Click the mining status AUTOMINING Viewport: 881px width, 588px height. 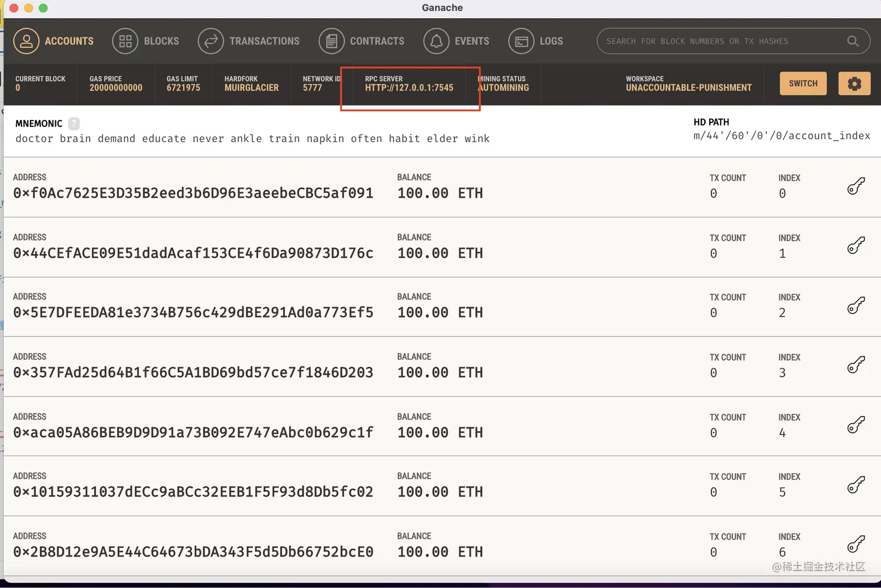pyautogui.click(x=504, y=87)
